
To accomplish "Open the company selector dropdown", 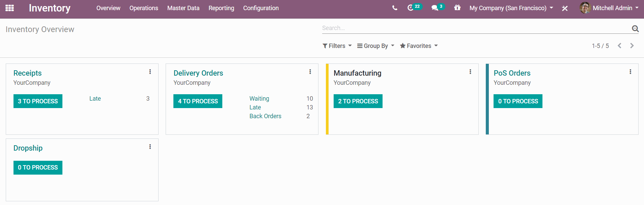I will point(511,8).
